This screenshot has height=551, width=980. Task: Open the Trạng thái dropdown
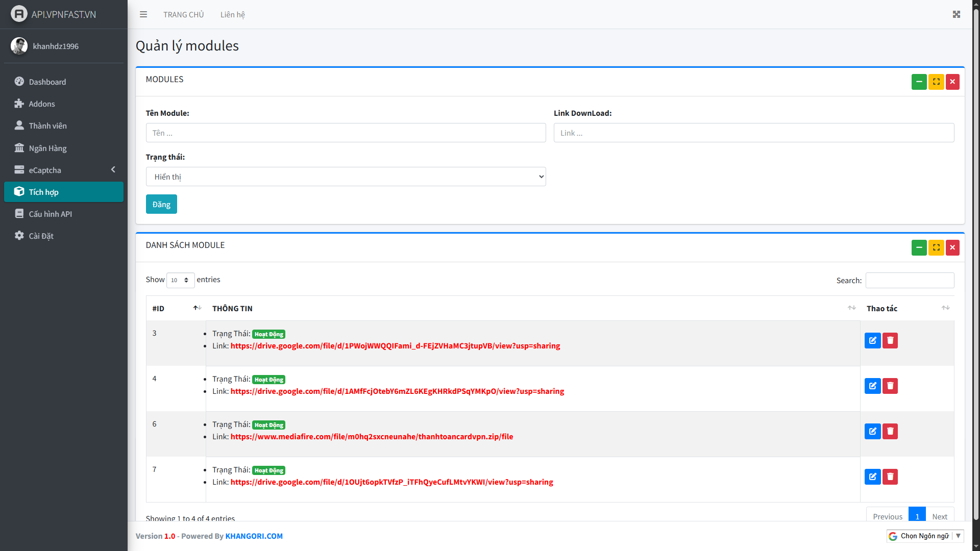(x=346, y=177)
